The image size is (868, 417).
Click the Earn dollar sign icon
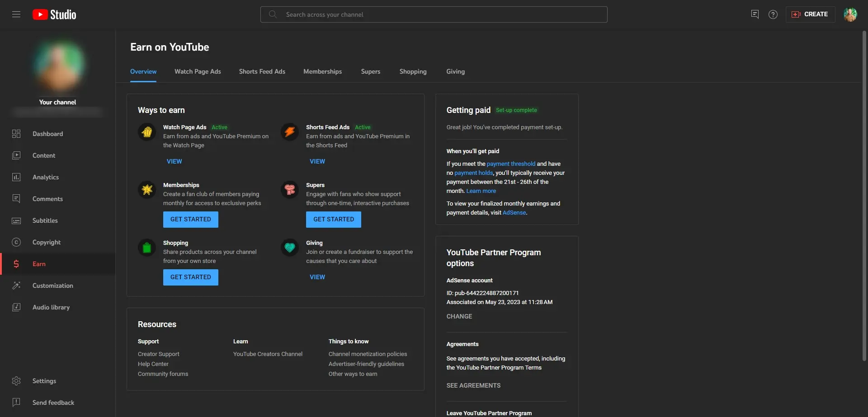point(16,264)
